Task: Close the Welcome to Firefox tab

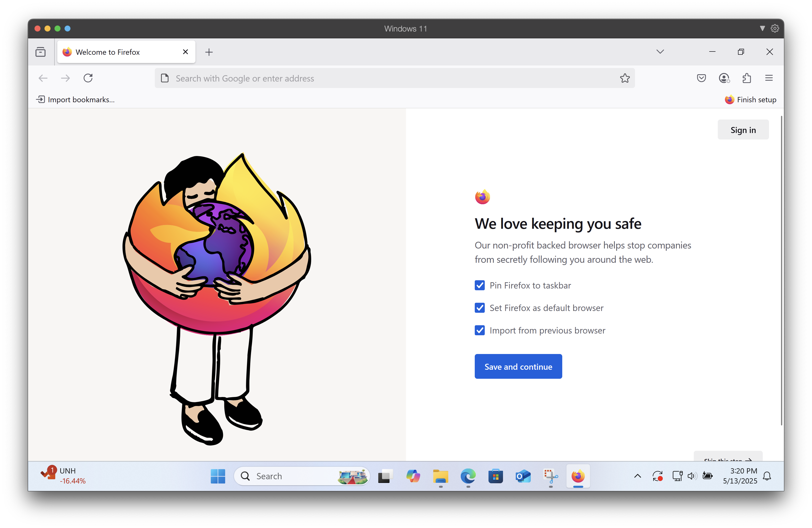Action: click(x=185, y=52)
